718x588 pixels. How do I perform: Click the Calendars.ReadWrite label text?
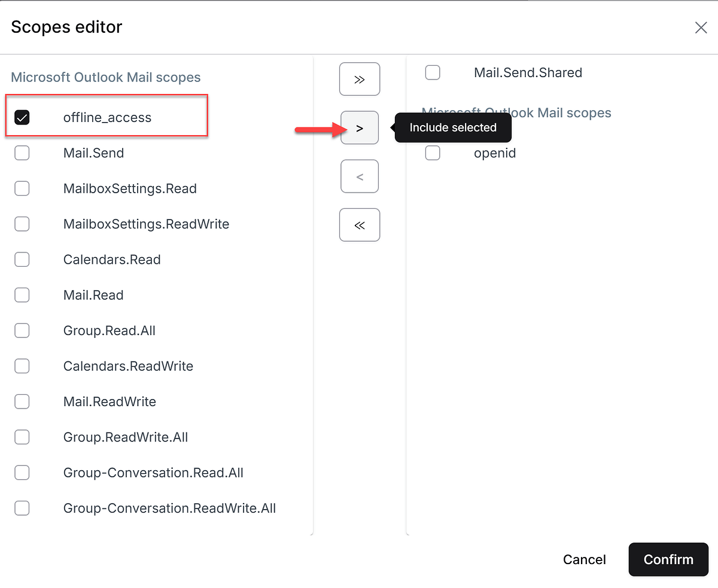(129, 366)
